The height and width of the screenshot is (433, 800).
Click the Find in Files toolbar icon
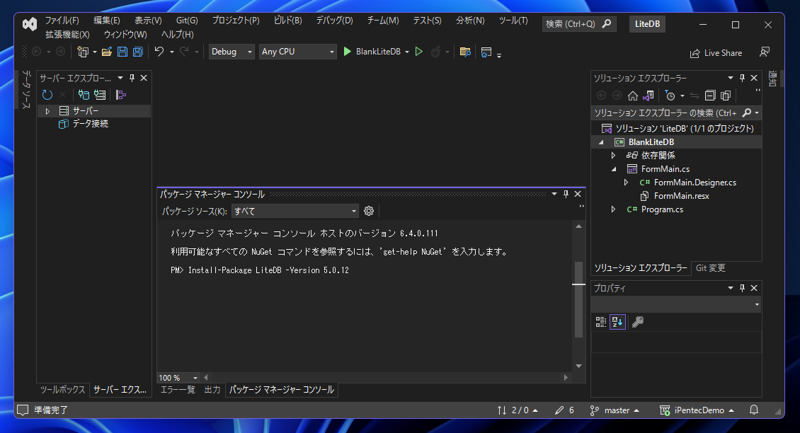tap(465, 52)
